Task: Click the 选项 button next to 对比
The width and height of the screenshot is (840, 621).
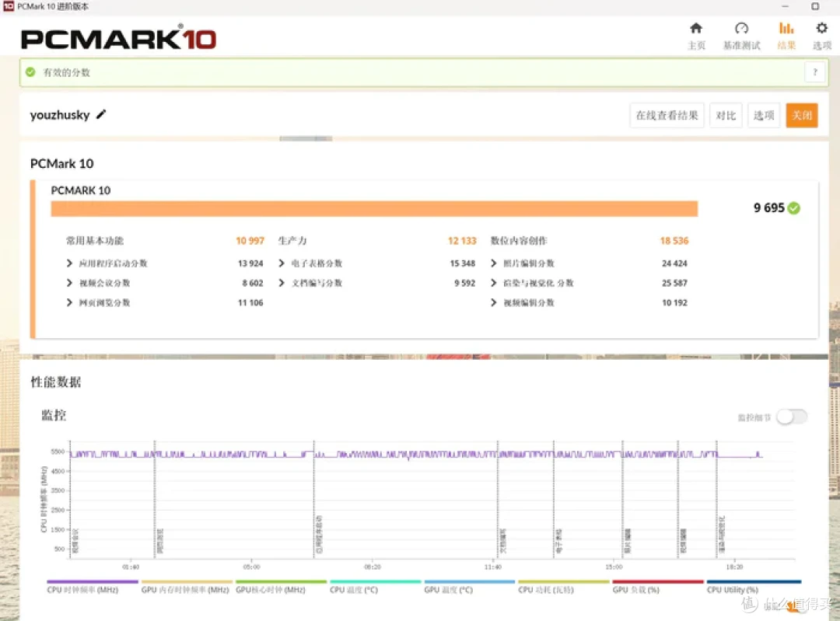Action: pos(764,115)
